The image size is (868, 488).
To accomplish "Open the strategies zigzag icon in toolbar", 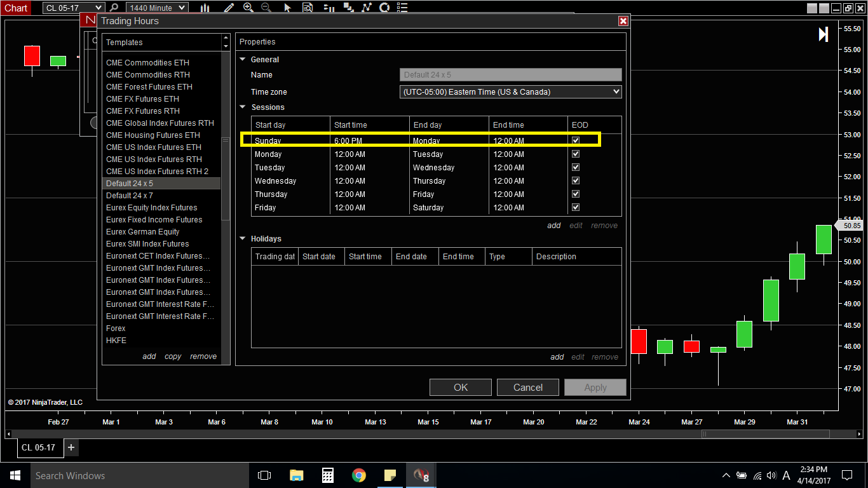I will pyautogui.click(x=367, y=8).
